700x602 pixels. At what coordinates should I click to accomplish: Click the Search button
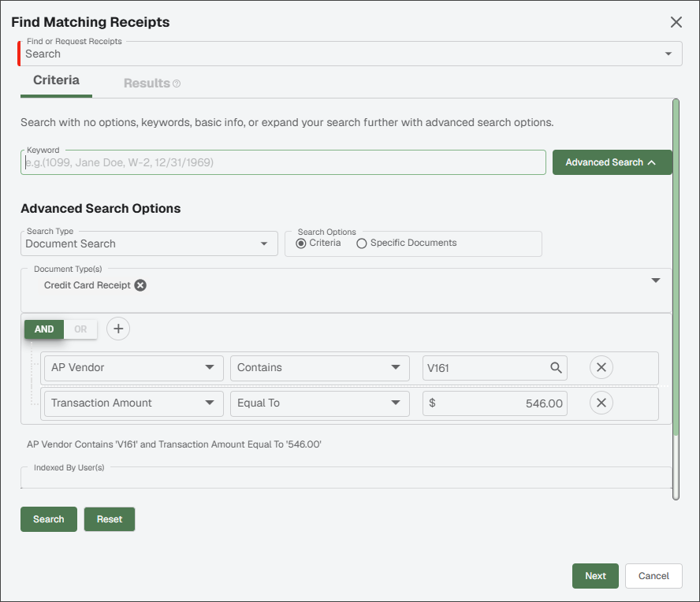pyautogui.click(x=49, y=519)
